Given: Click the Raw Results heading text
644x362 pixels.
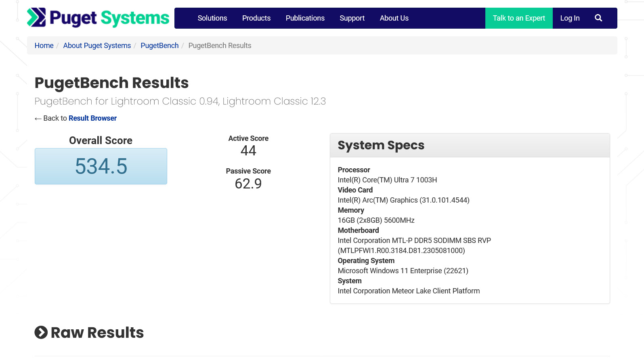Looking at the screenshot, I should tap(97, 333).
